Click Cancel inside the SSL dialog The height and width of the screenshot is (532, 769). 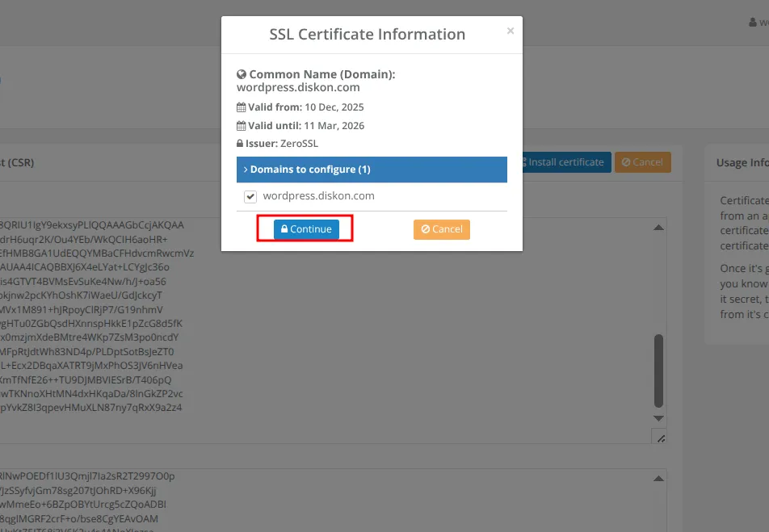click(441, 228)
